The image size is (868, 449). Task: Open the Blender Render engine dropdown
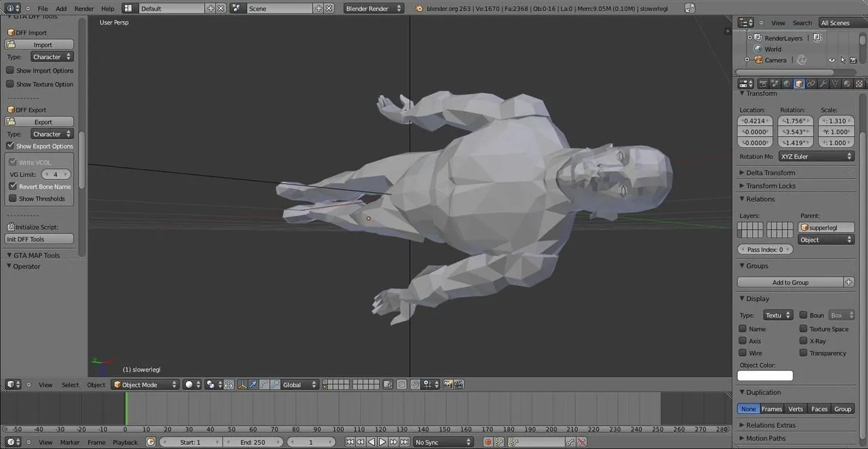coord(374,8)
